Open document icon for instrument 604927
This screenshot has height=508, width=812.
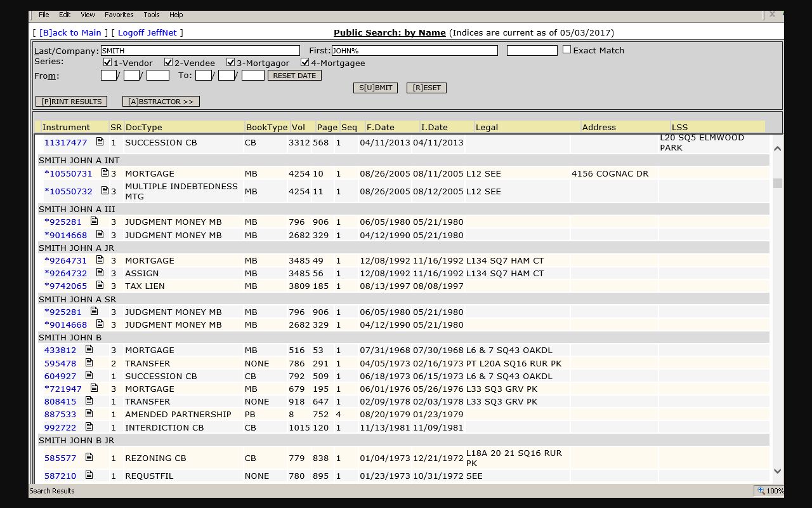point(89,375)
